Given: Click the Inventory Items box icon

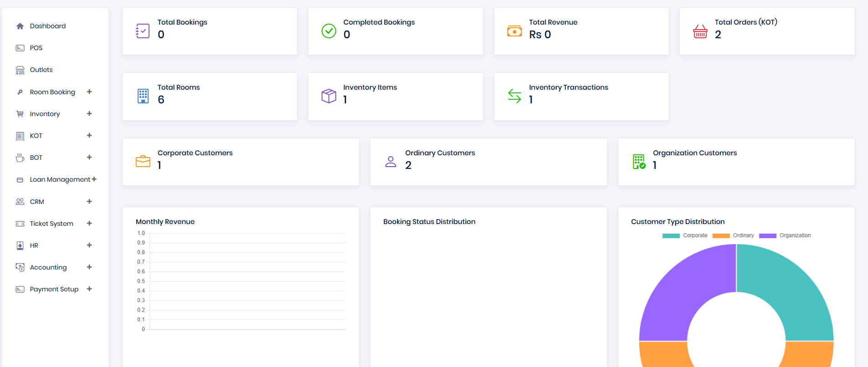Looking at the screenshot, I should 329,96.
